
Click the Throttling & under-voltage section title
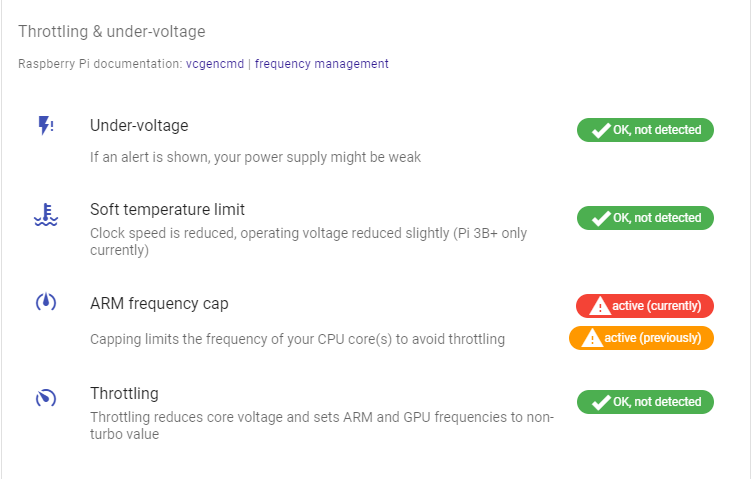(x=112, y=31)
